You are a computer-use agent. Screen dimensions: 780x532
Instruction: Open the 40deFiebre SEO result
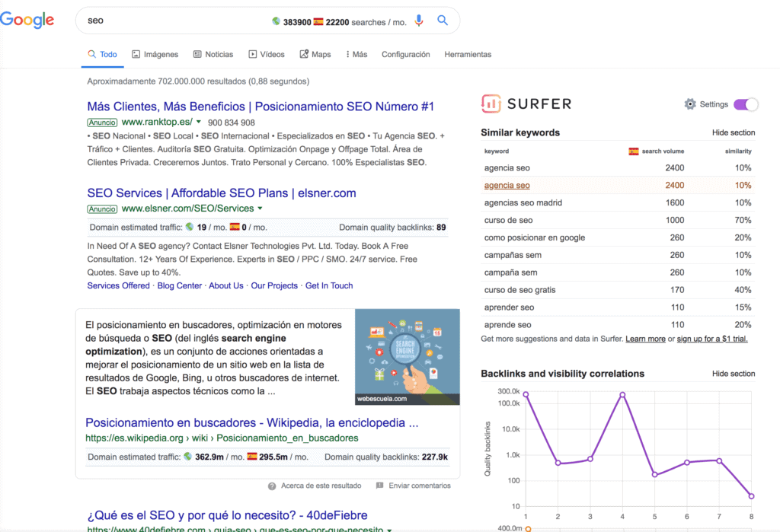click(x=227, y=515)
